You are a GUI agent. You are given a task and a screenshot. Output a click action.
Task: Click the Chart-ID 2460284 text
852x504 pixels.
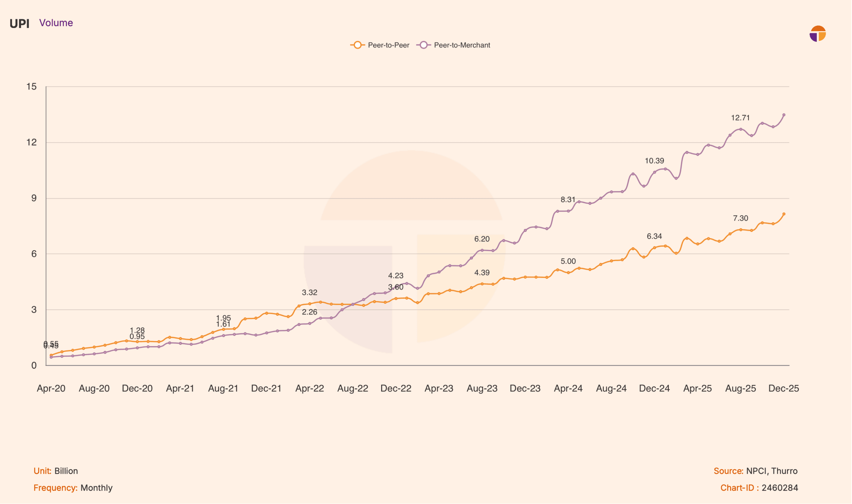pyautogui.click(x=759, y=488)
